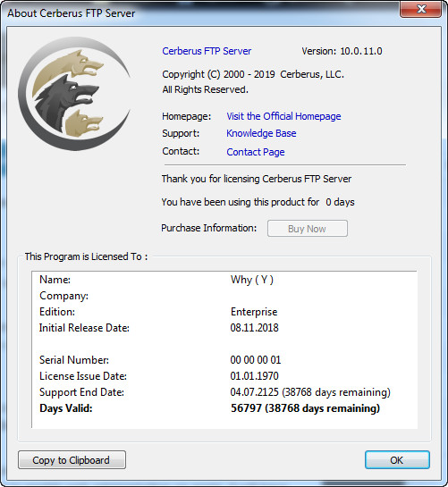Select the licensed name Why ( Y )
This screenshot has width=448, height=487.
[252, 280]
